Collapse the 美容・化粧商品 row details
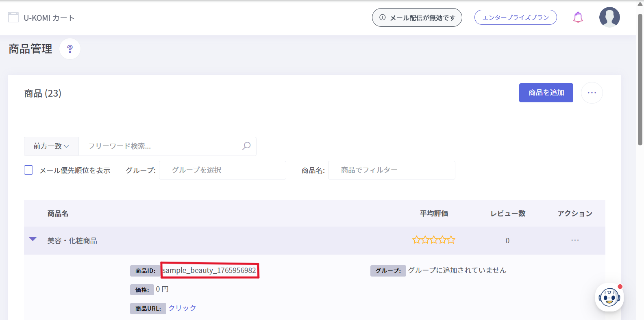The width and height of the screenshot is (644, 320). tap(33, 239)
